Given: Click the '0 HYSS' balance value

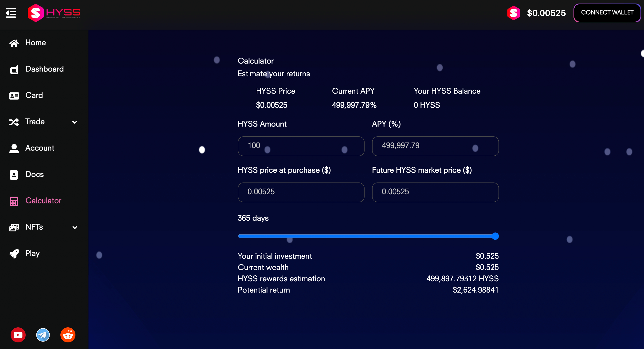Looking at the screenshot, I should pyautogui.click(x=427, y=105).
